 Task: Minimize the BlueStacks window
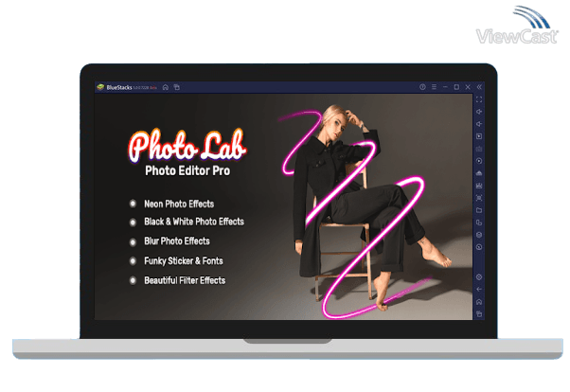[x=445, y=87]
